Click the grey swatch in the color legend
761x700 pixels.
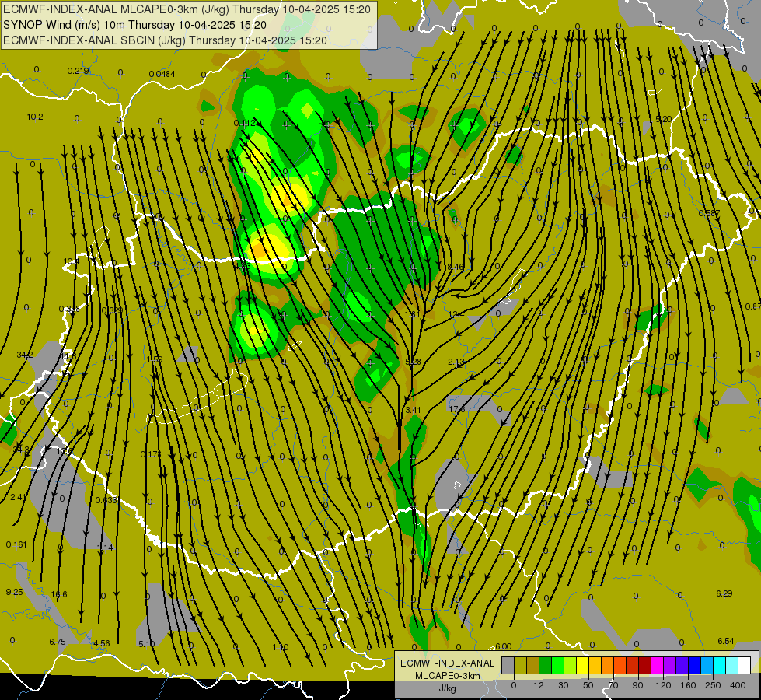point(508,666)
